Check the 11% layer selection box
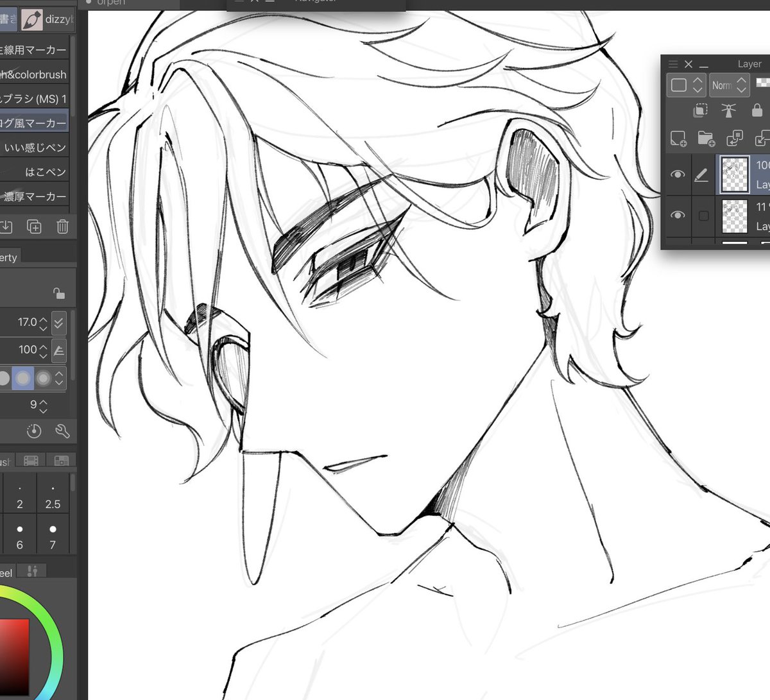 click(703, 216)
